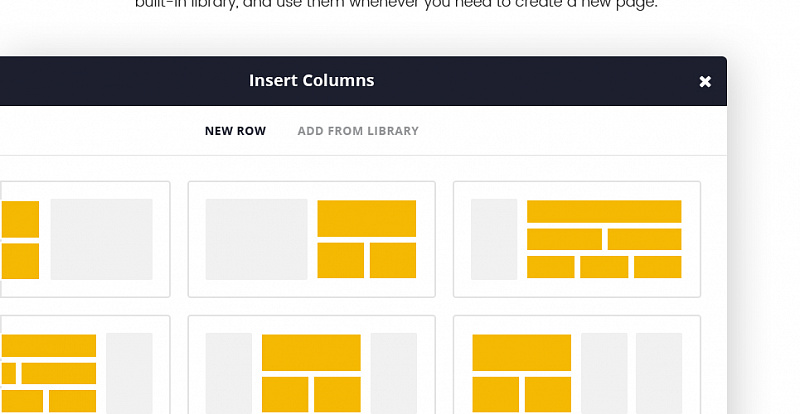
Task: Select layout with gray left and yellow grid right
Action: [x=311, y=239]
